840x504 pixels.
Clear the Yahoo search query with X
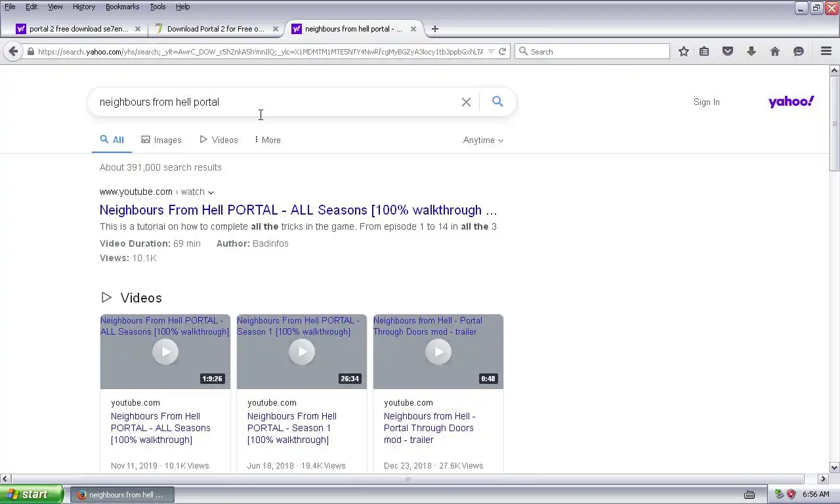[466, 102]
